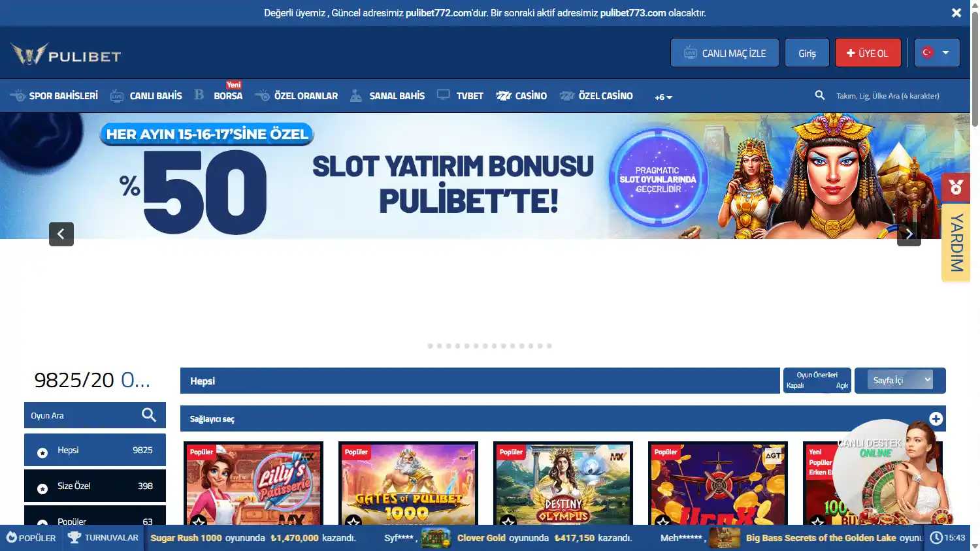Viewport: 980px width, 551px height.
Task: Expand Sağlayıcı seç with plus icon
Action: pyautogui.click(x=936, y=419)
